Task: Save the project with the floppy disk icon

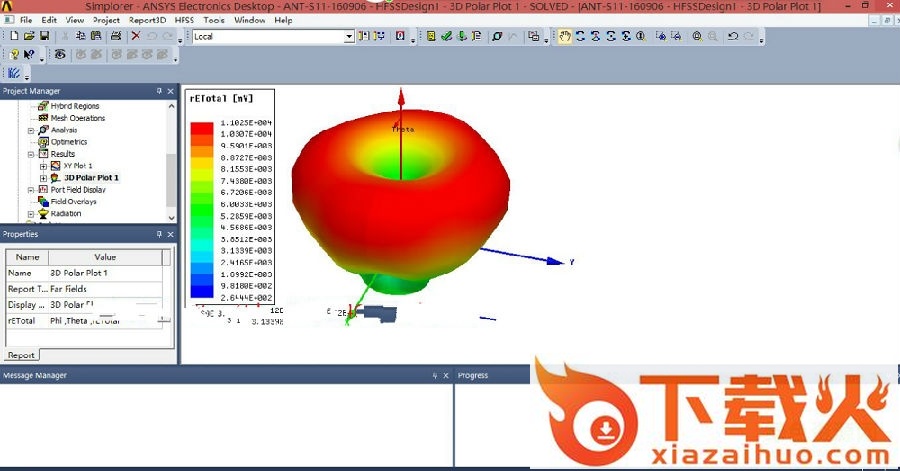Action: (x=44, y=36)
